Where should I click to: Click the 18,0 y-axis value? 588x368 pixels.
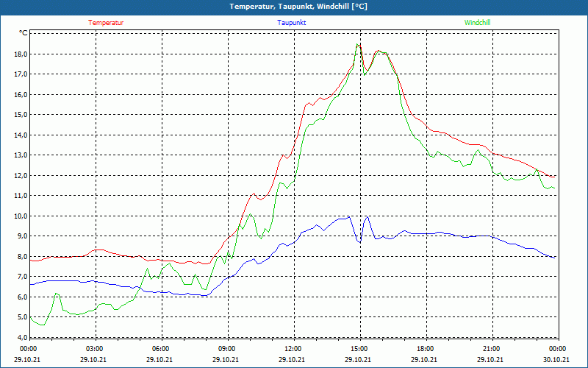21,54
